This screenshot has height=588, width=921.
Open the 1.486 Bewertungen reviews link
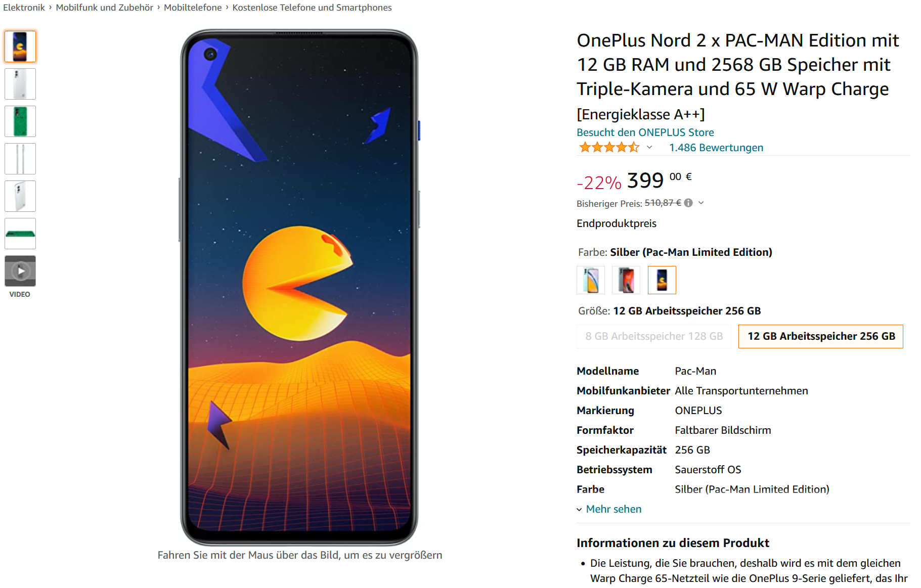[716, 148]
